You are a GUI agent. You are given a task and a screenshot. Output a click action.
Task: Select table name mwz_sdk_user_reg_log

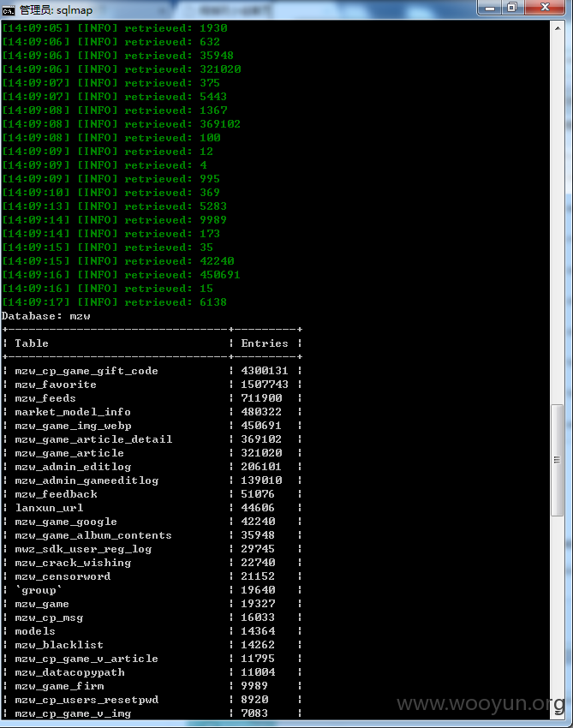[84, 549]
